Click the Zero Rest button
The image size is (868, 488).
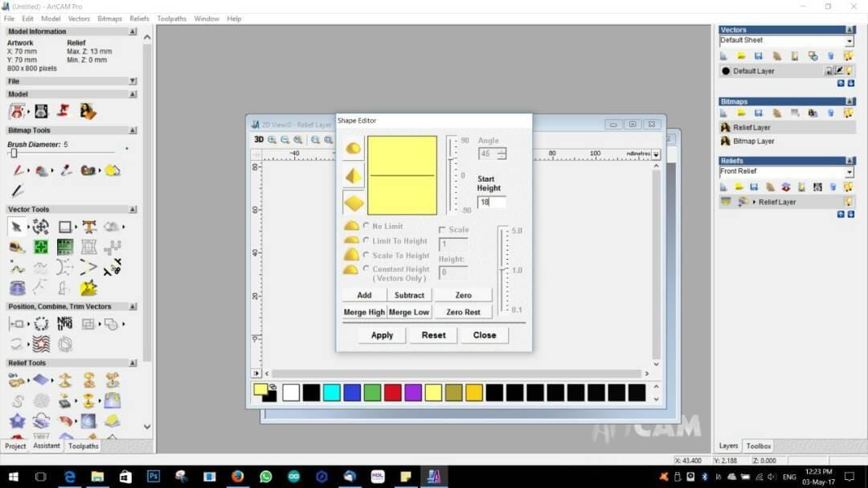click(x=464, y=312)
